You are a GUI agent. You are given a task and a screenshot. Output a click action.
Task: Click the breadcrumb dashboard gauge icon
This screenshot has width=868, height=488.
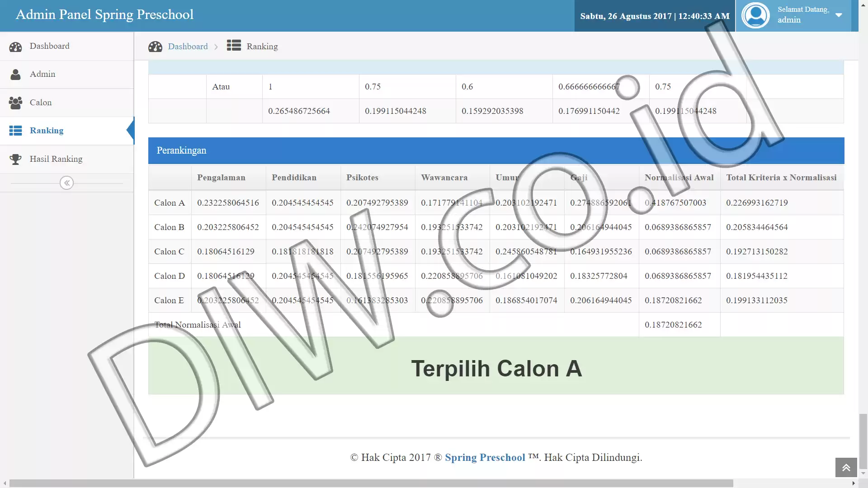click(155, 47)
